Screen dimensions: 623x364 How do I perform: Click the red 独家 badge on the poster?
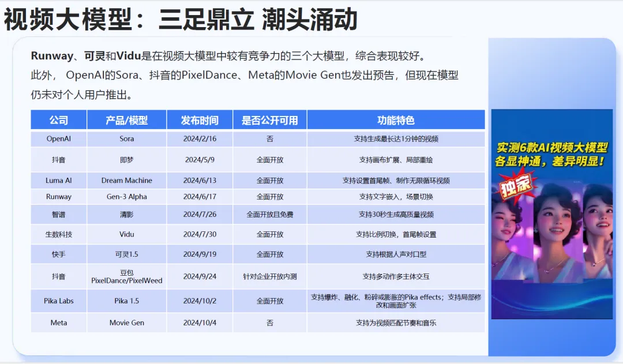[515, 186]
